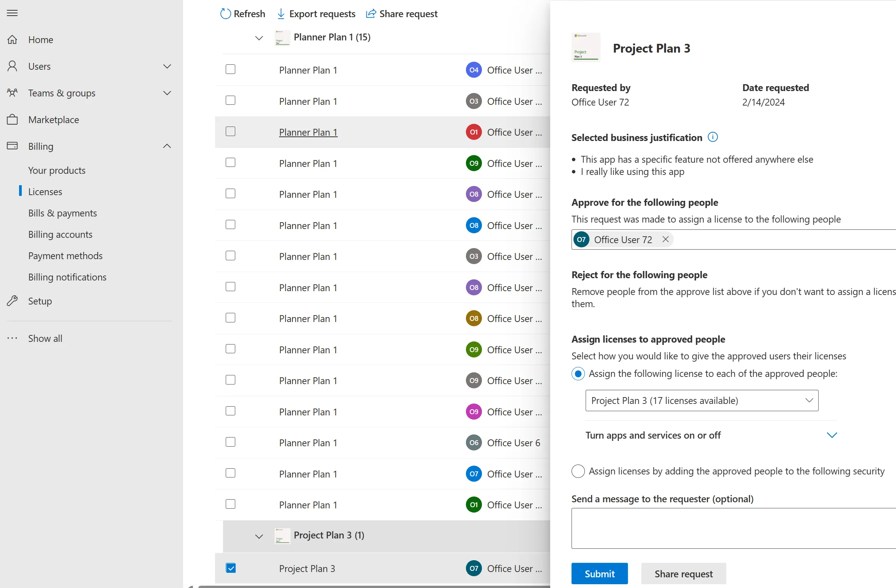The image size is (896, 588).
Task: Expand the Teams & groups navigation section
Action: pos(167,93)
